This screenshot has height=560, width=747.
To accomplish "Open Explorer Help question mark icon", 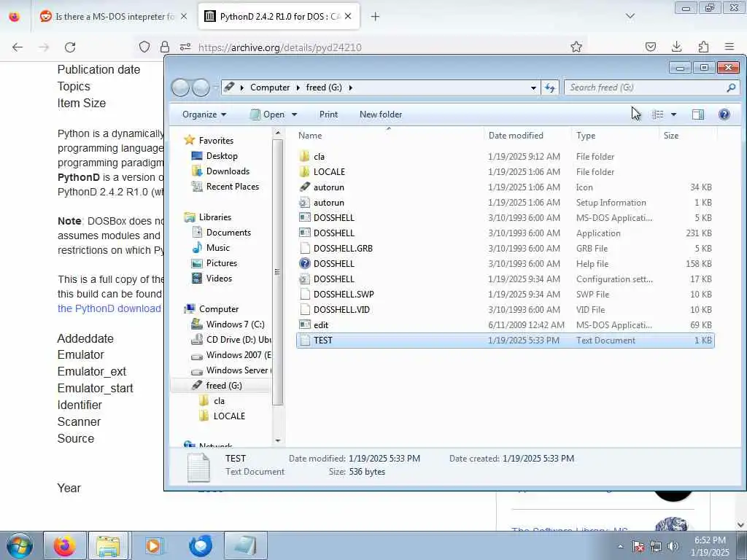I will [x=724, y=114].
